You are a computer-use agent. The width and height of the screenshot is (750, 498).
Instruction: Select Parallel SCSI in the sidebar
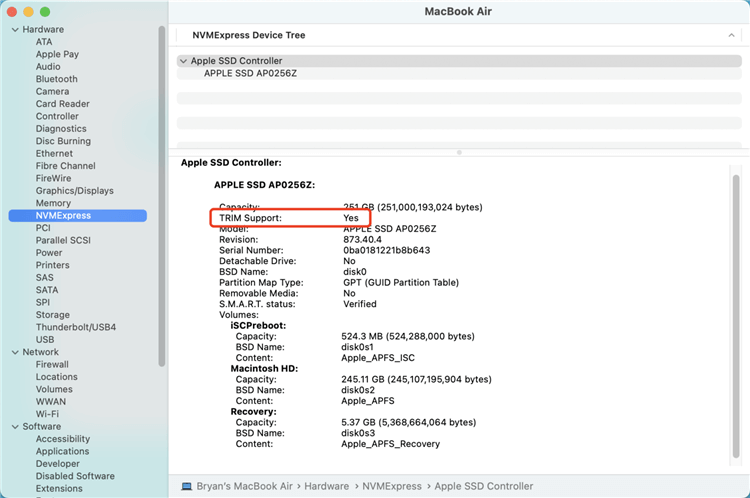63,241
